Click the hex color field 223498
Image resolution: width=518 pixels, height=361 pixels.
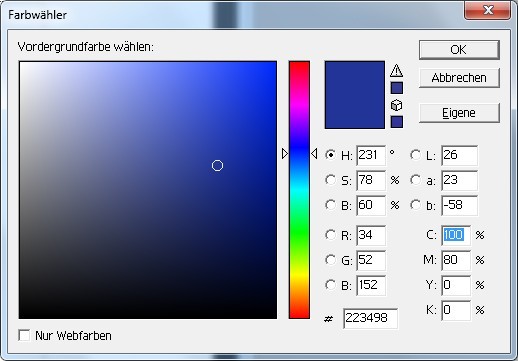click(x=370, y=318)
